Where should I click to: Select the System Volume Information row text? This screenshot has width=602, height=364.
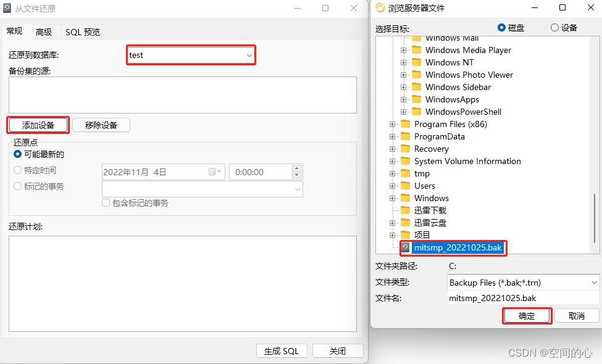point(467,161)
